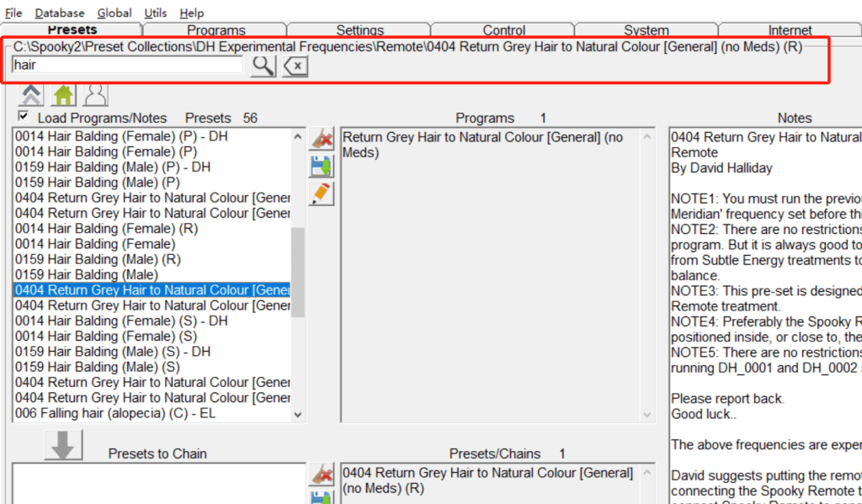Switch to the Settings tab
The image size is (862, 504).
(359, 30)
